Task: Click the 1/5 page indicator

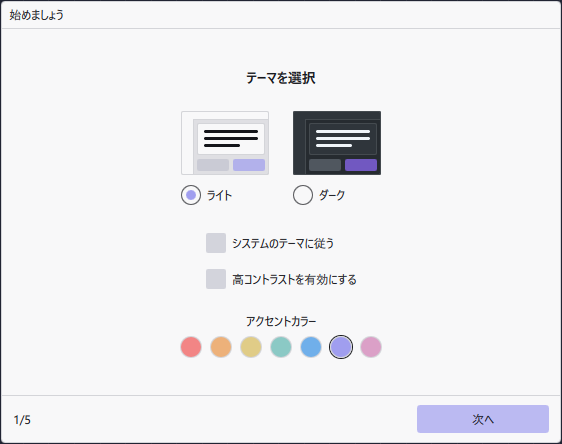Action: click(x=22, y=420)
